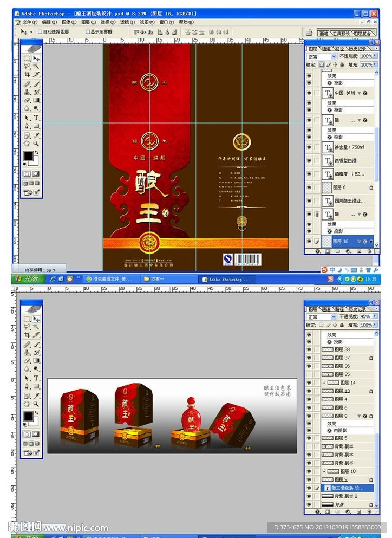Click background color swatch beside the flat label artwork
392x538 pixels.
click(x=36, y=163)
